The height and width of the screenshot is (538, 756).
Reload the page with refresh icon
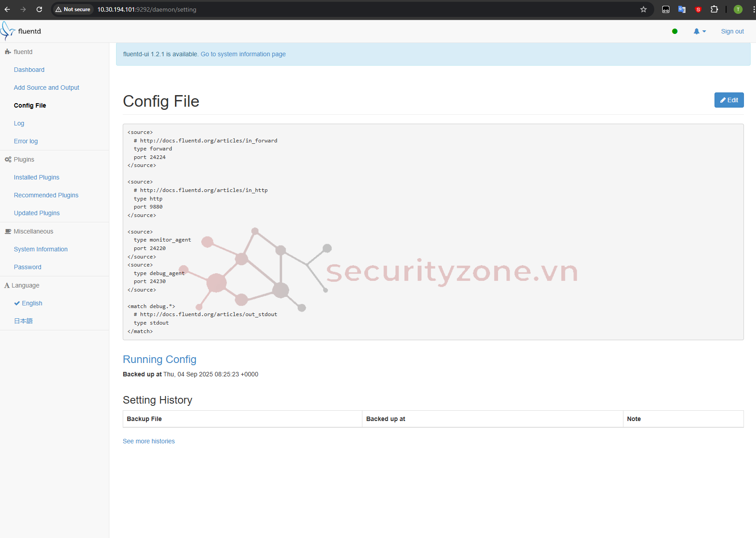[39, 9]
